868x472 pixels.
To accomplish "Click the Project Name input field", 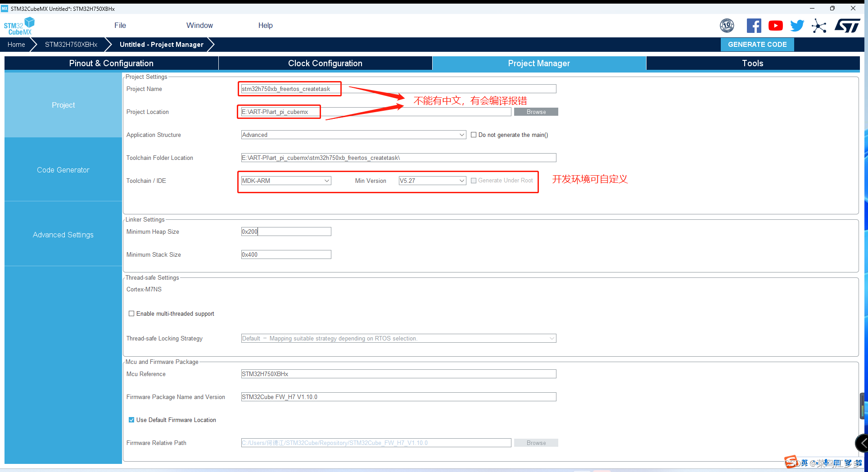I will pyautogui.click(x=398, y=89).
